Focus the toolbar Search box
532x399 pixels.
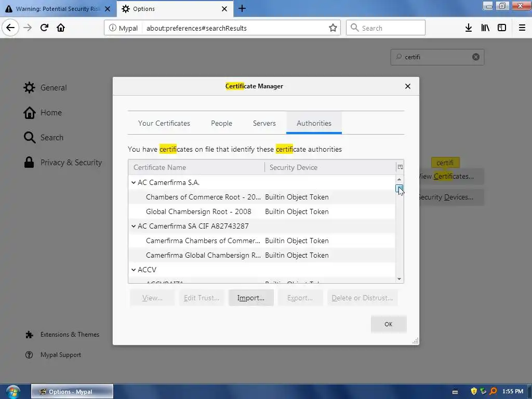(386, 28)
